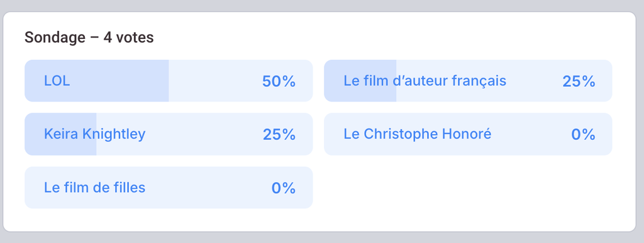The height and width of the screenshot is (243, 644).
Task: Choose the 'Le film d'auteur français' label
Action: [425, 81]
